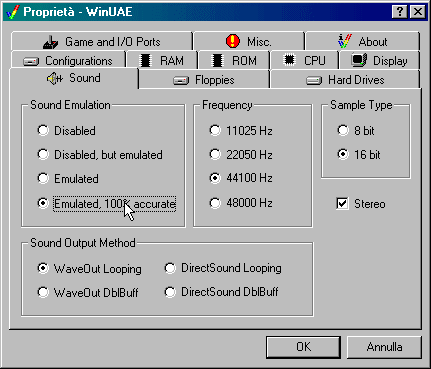Set frequency to 22050 Hz

(241, 155)
